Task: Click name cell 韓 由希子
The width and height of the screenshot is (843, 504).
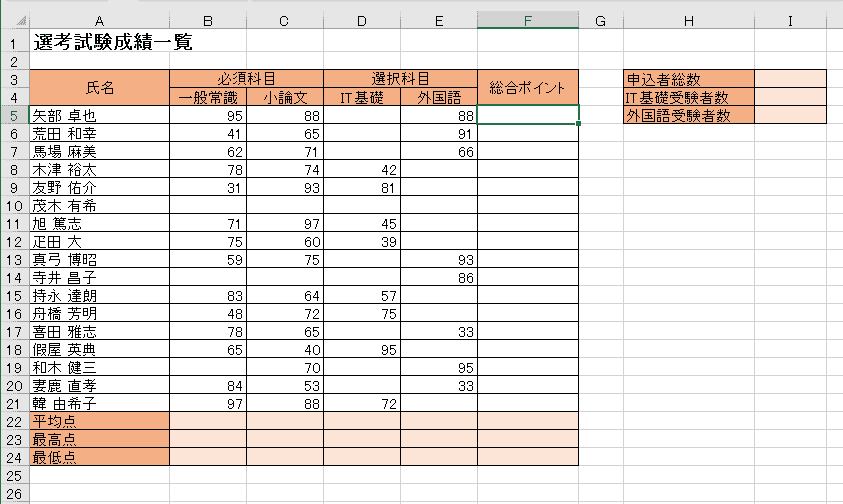Action: tap(99, 403)
